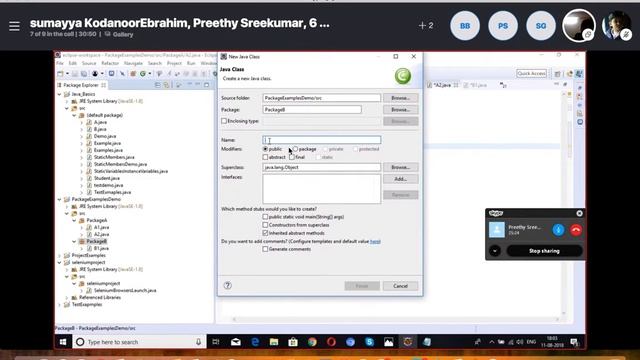Check the Generate comments checkbox
Viewport: 640px width, 360px height.
[x=265, y=249]
